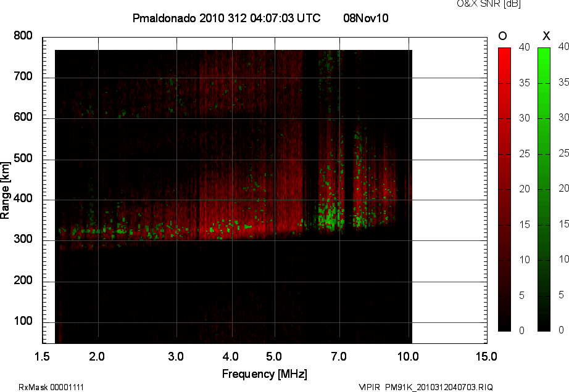Click the 10.0 frequency tick label
Screen dimensions: 569x392
(409, 356)
